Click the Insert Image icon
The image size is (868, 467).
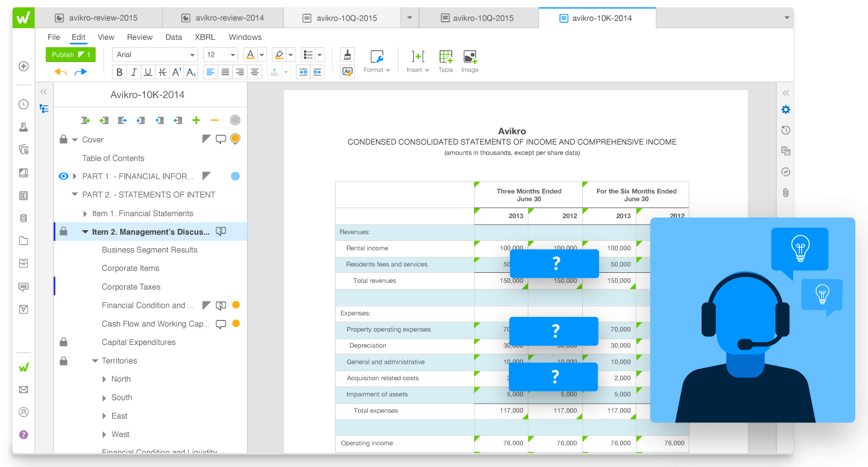[x=469, y=57]
